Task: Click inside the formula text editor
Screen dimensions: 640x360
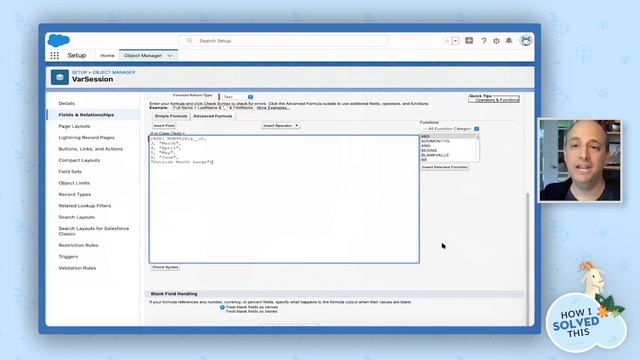Action: pos(284,200)
